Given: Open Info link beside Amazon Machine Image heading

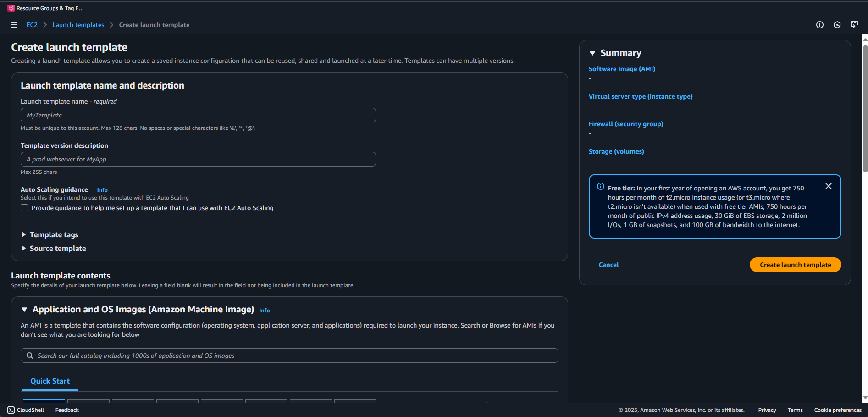Looking at the screenshot, I should point(265,311).
